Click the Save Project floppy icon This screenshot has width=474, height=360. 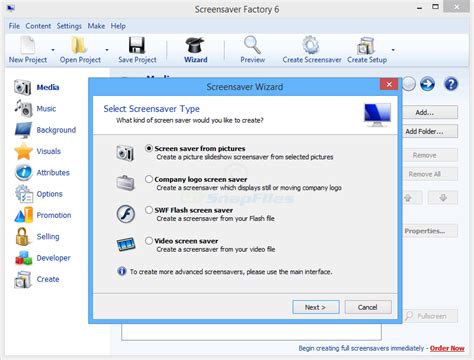click(x=137, y=45)
